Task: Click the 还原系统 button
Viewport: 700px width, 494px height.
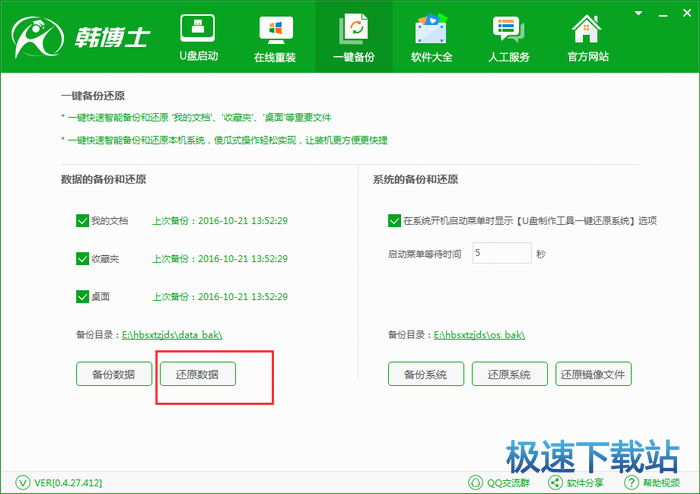Action: [509, 374]
